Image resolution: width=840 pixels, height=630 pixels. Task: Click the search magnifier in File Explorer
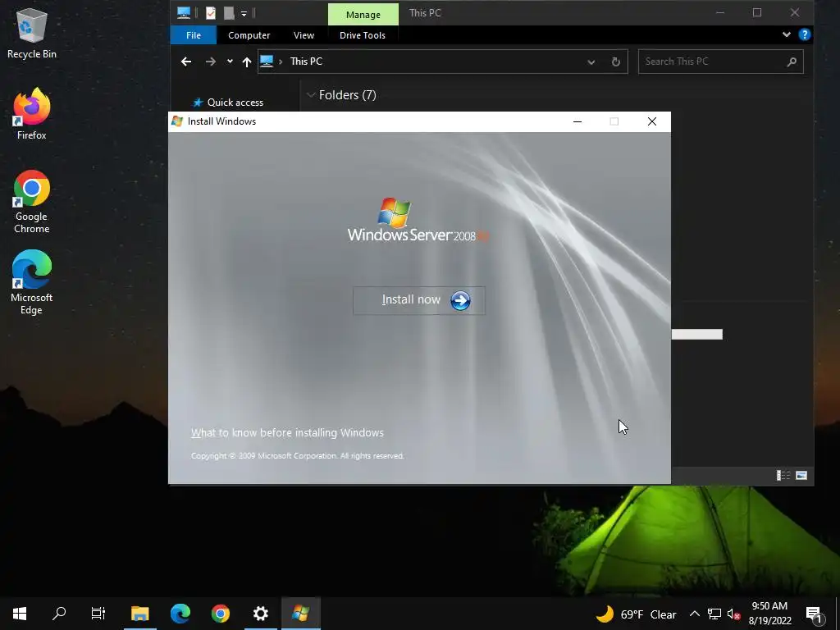click(792, 62)
